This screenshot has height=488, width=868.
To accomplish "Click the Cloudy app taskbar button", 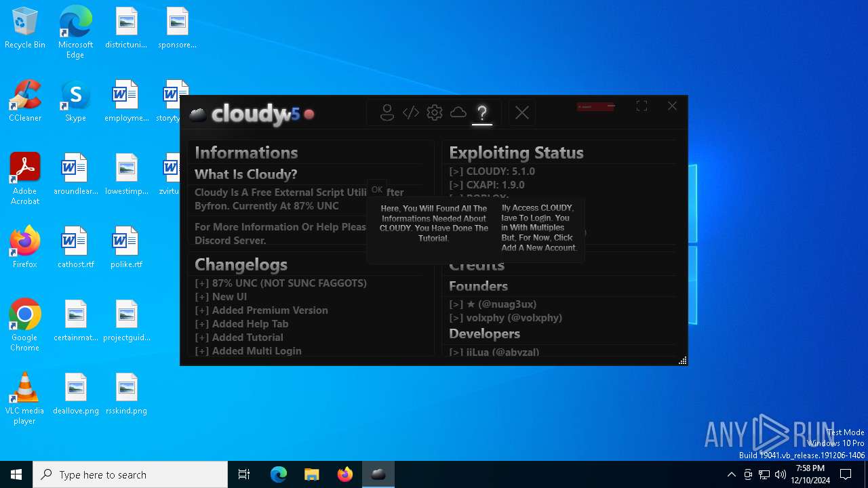I will (378, 474).
